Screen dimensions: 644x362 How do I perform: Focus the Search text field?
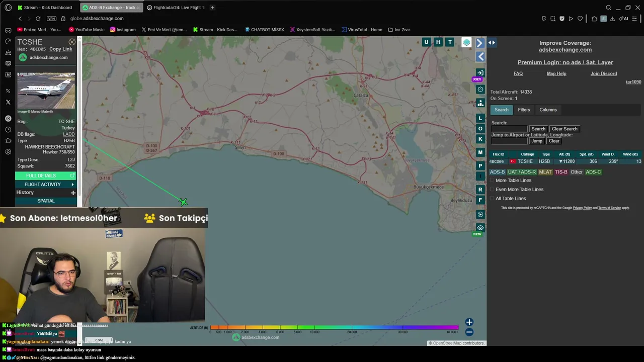(x=509, y=129)
